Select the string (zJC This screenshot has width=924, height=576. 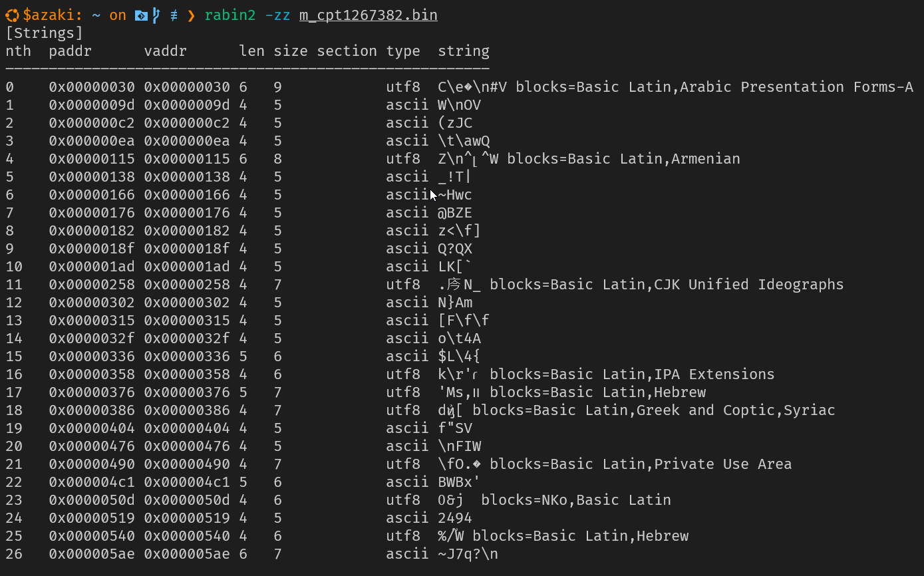pos(455,123)
